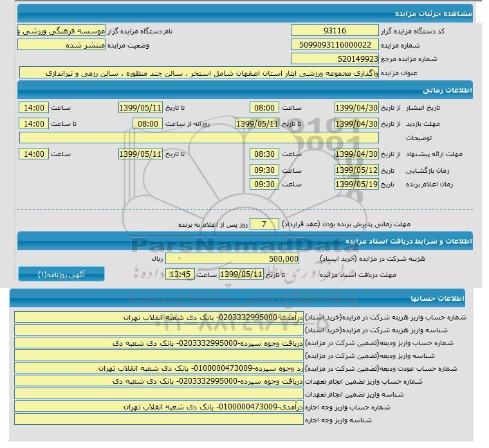Click winner announcement date 1399/05/19
The width and height of the screenshot is (489, 448).
(356, 184)
